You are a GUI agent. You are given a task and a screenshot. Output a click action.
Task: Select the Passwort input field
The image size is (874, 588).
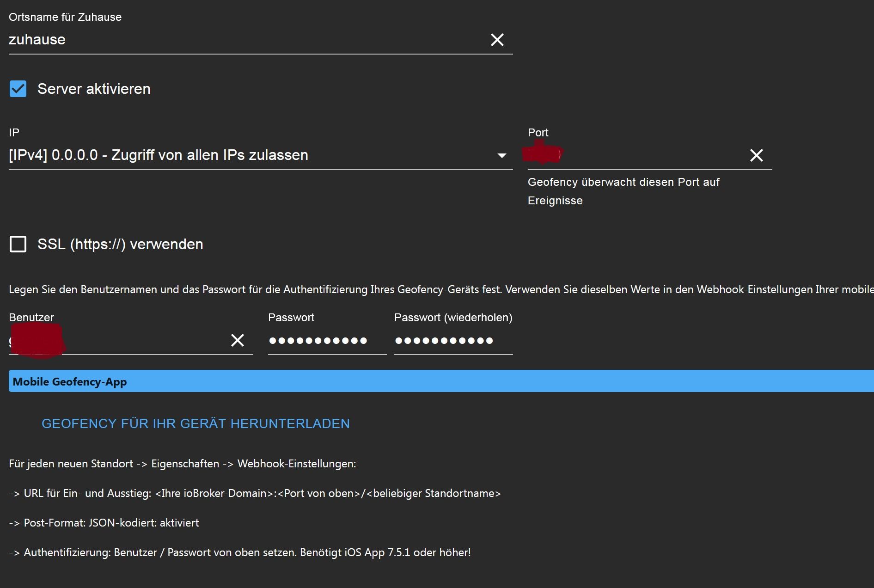tap(327, 341)
